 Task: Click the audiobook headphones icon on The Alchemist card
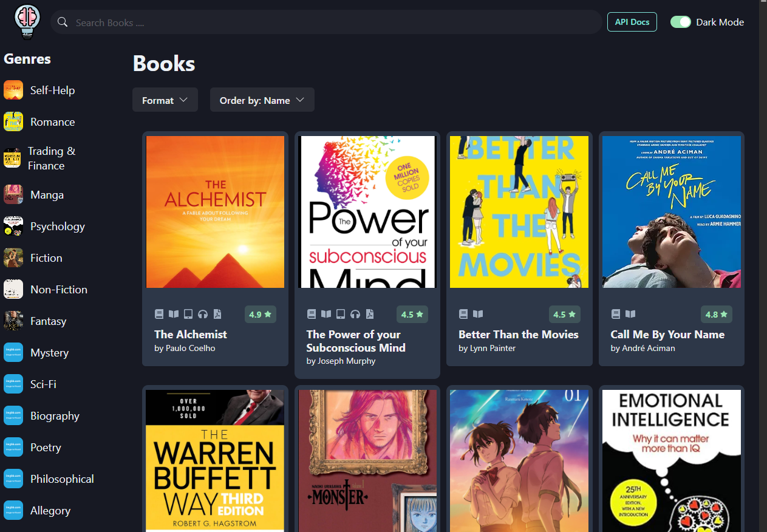coord(203,313)
